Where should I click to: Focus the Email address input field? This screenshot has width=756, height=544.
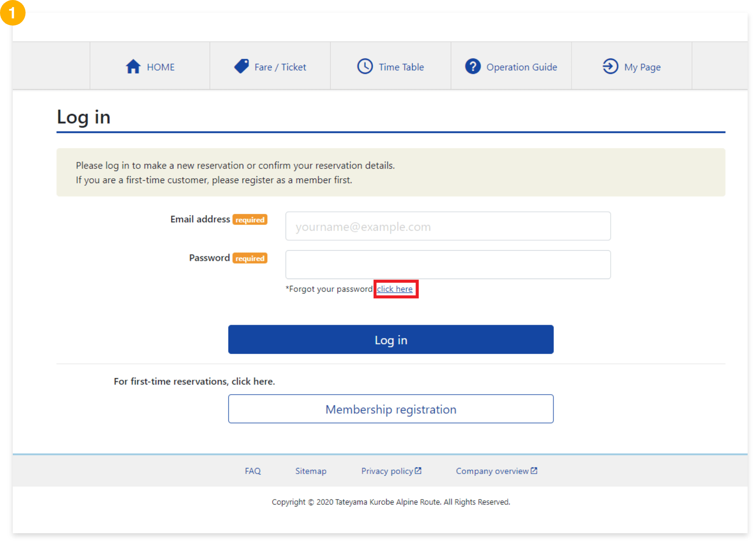click(x=448, y=226)
